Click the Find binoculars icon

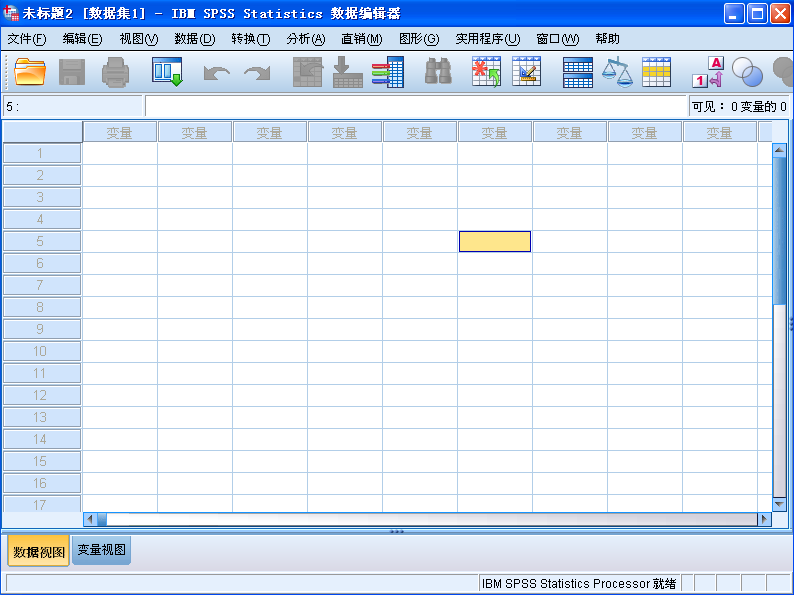tap(438, 71)
